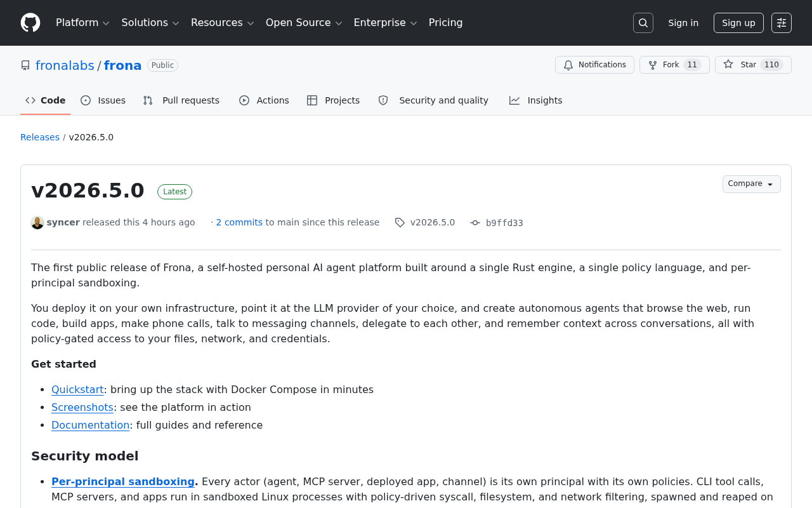
Task: Click the Get started heading
Action: (x=63, y=364)
